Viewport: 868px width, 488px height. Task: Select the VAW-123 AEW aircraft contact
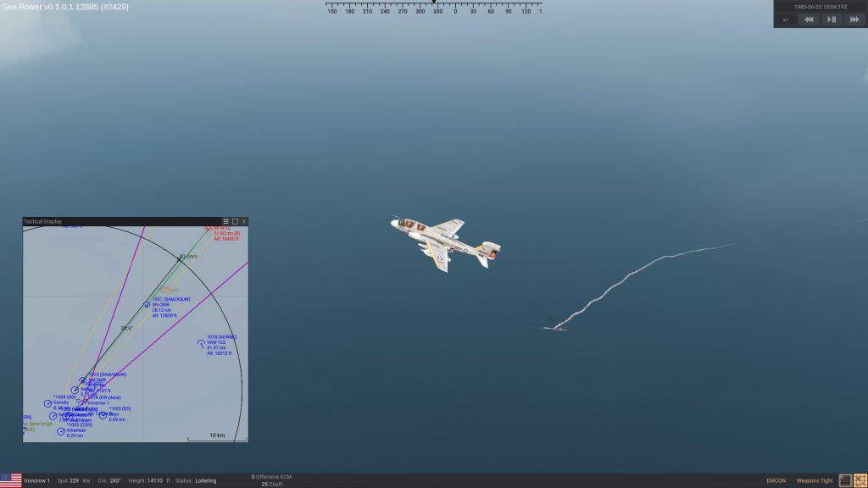pyautogui.click(x=201, y=343)
